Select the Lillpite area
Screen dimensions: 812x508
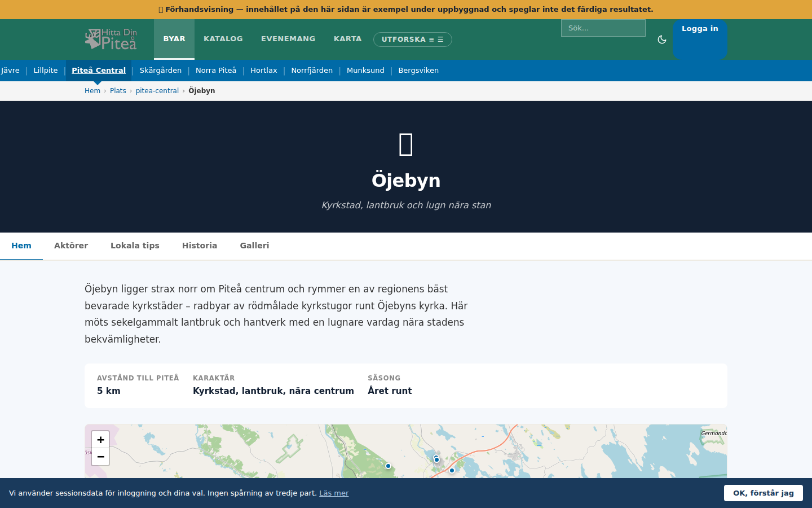click(46, 71)
